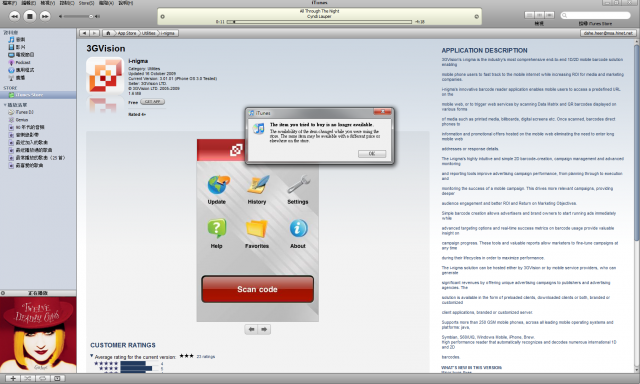Click OK in the iTunes dialog
The width and height of the screenshot is (640, 384).
(372, 153)
